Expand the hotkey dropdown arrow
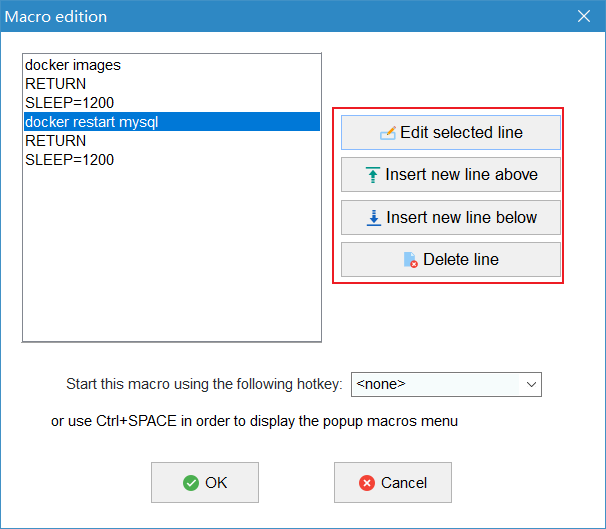Screen dimensions: 606x529 click(x=531, y=384)
